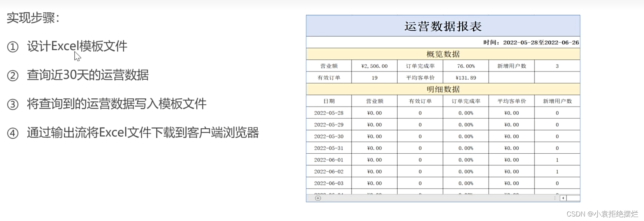Select the 2022-05-31 date cell
Screen dimensions: 644x221
[329, 148]
